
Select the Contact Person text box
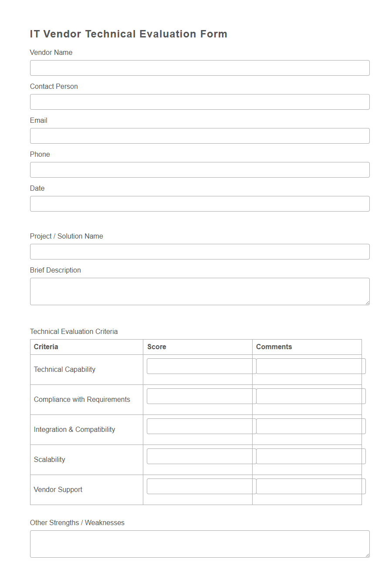pos(199,102)
